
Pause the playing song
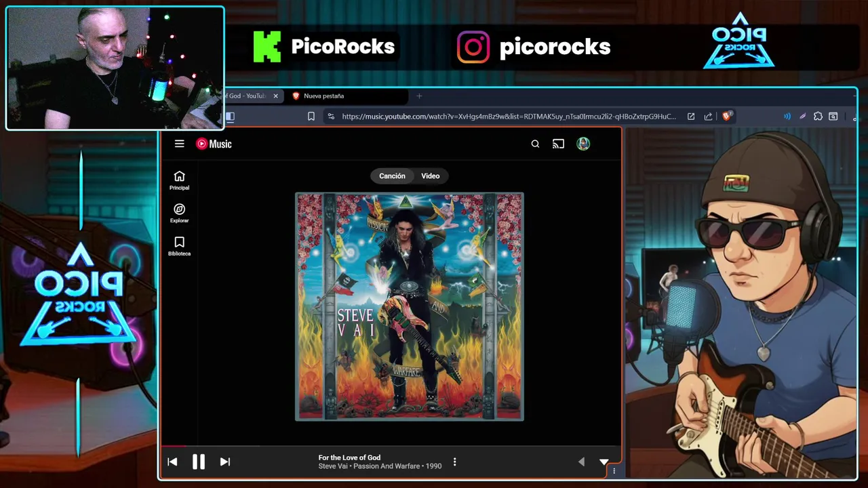[198, 462]
